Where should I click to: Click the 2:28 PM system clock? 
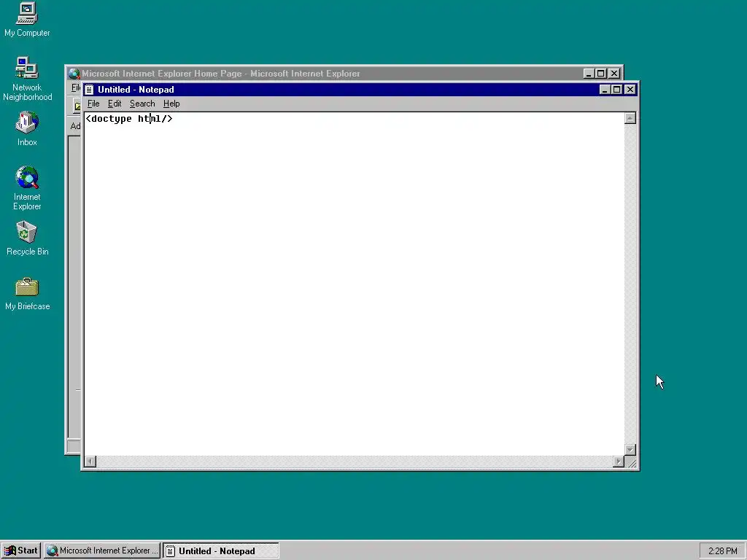(x=723, y=551)
